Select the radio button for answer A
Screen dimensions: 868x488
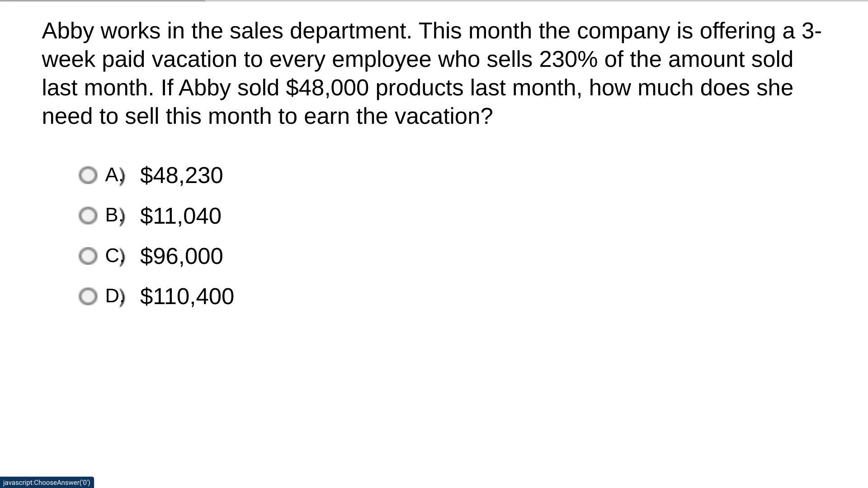click(x=88, y=175)
